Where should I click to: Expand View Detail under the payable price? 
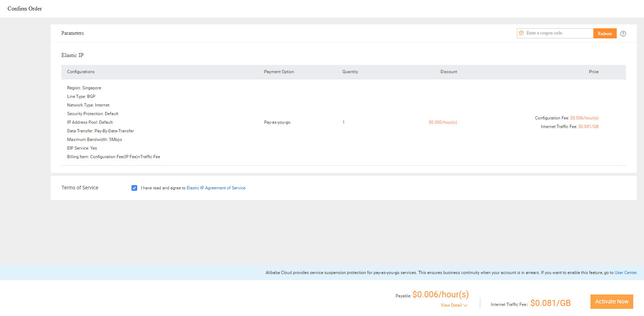point(451,305)
